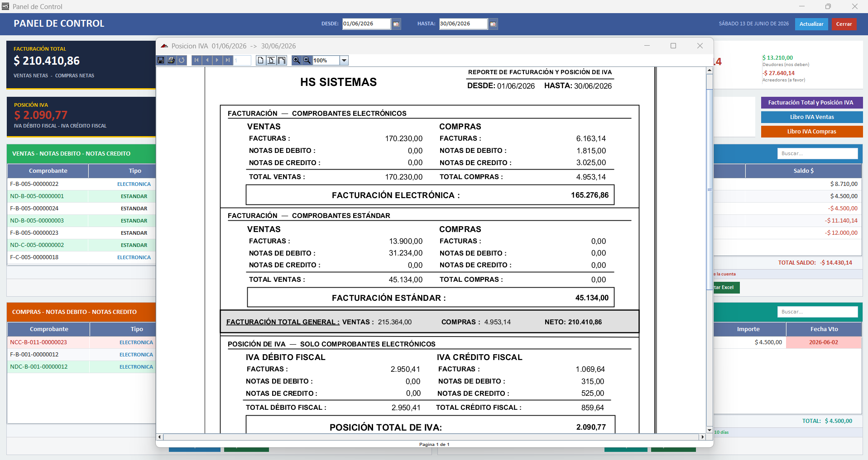This screenshot has height=460, width=868.
Task: Select row F-C-005-00000018
Action: [x=82, y=257]
